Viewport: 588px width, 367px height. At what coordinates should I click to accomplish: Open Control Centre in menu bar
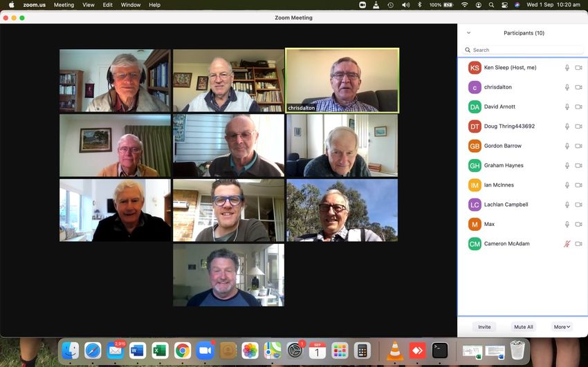click(504, 5)
